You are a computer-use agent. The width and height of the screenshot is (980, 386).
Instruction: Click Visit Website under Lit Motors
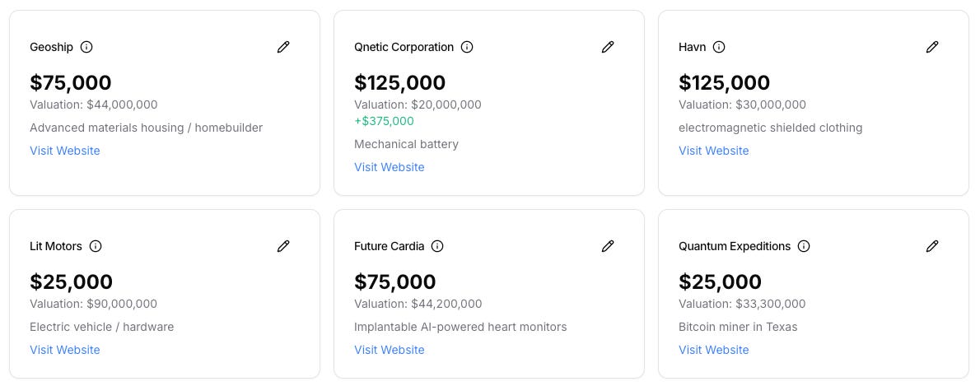[x=65, y=350]
